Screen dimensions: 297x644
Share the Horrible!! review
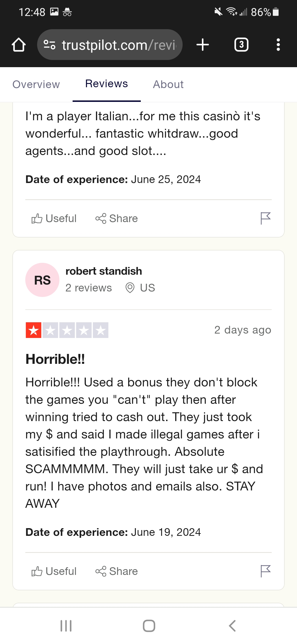[x=117, y=571]
